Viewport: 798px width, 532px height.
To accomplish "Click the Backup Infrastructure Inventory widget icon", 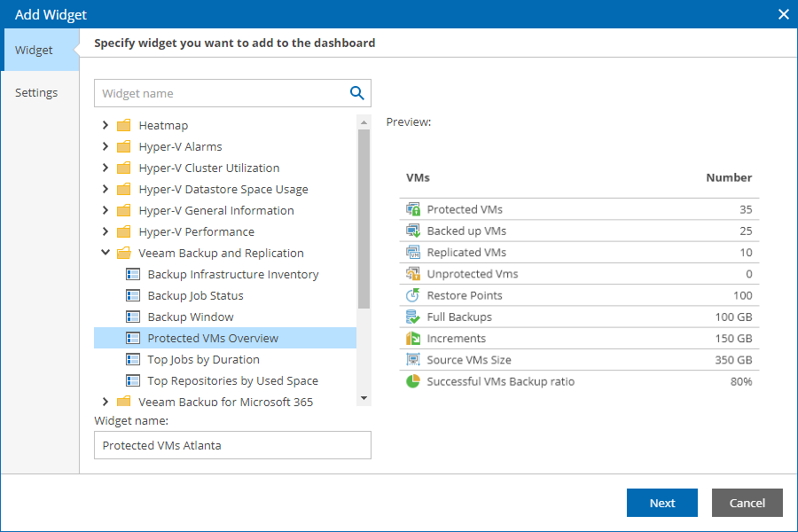I will coord(133,274).
